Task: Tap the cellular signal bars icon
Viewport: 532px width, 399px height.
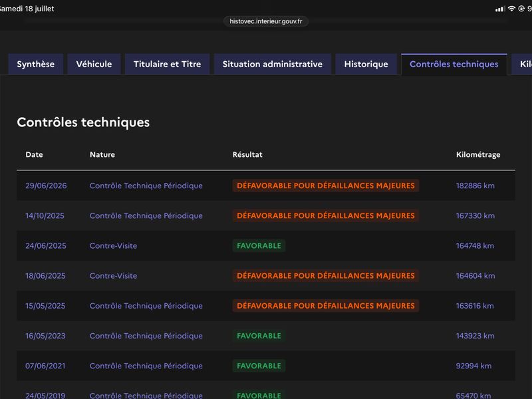Action: point(500,9)
